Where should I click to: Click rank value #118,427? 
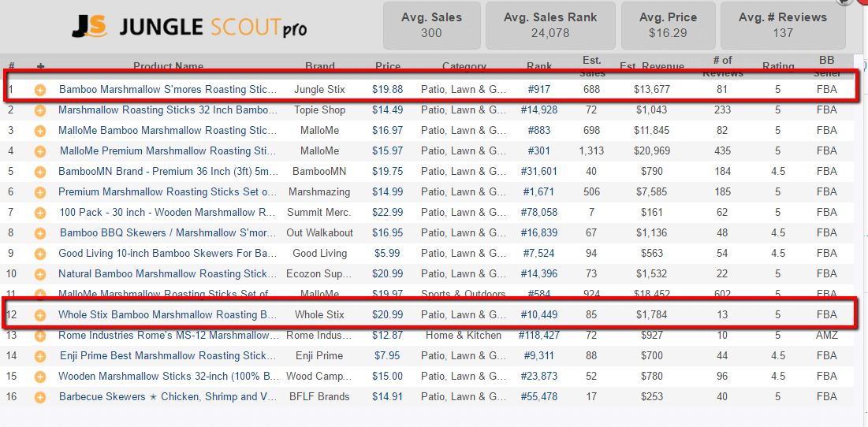pyautogui.click(x=539, y=336)
